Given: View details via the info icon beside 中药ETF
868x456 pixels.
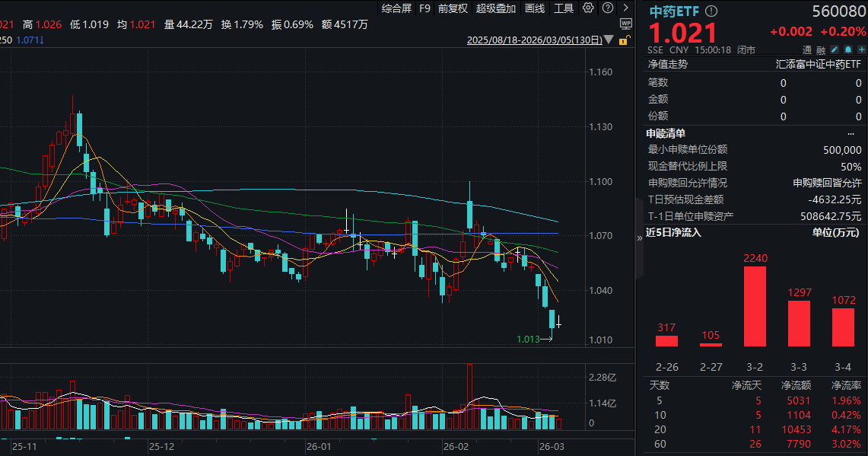Looking at the screenshot, I should [711, 11].
